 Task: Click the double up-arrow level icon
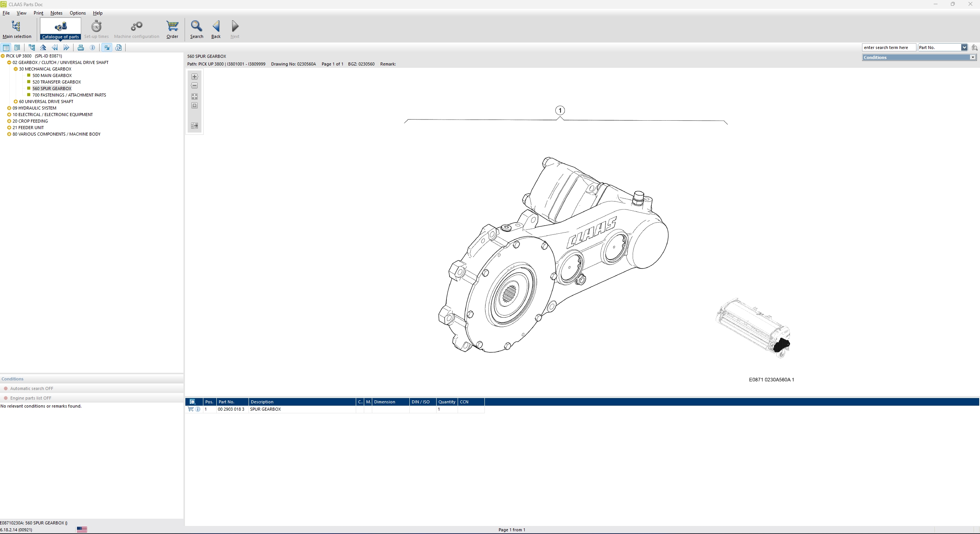click(43, 48)
